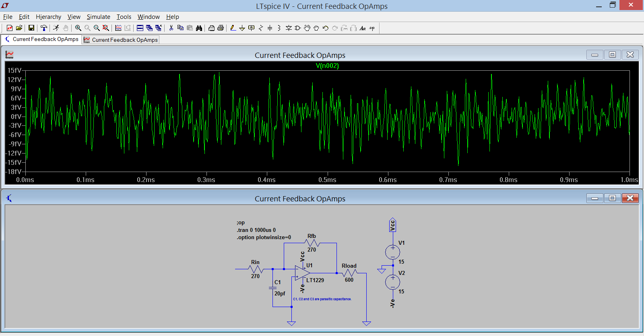Viewport: 644px width, 336px height.
Task: Cascade windows using the toolbar icon
Action: pos(149,28)
